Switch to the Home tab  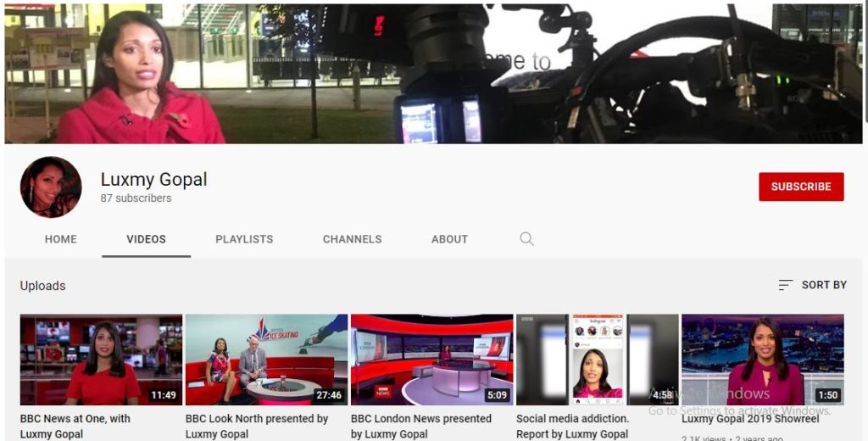point(61,239)
